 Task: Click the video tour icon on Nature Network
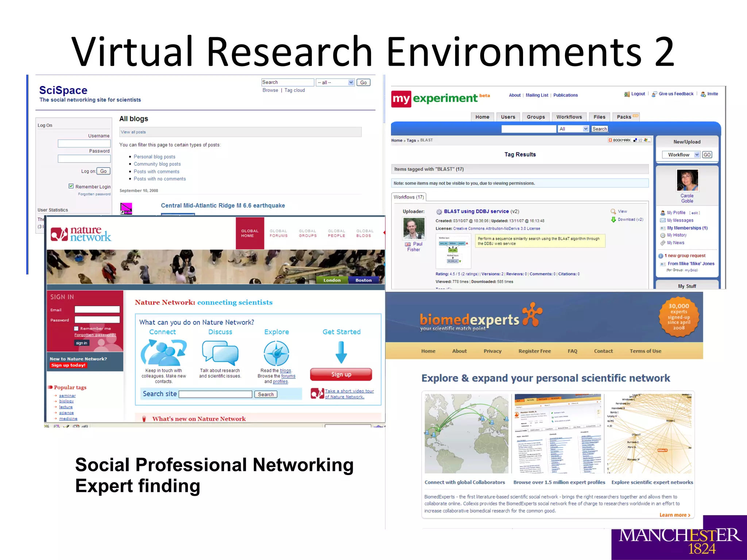pos(317,394)
